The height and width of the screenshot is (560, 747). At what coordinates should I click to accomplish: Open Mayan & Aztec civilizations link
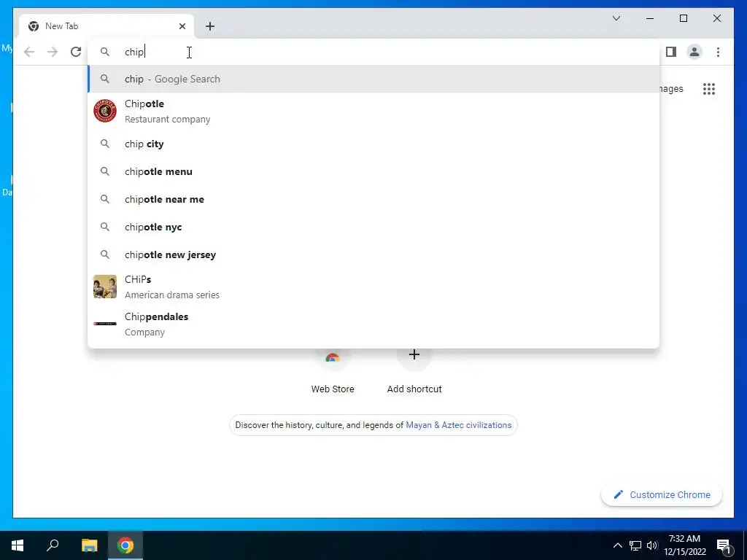point(458,425)
